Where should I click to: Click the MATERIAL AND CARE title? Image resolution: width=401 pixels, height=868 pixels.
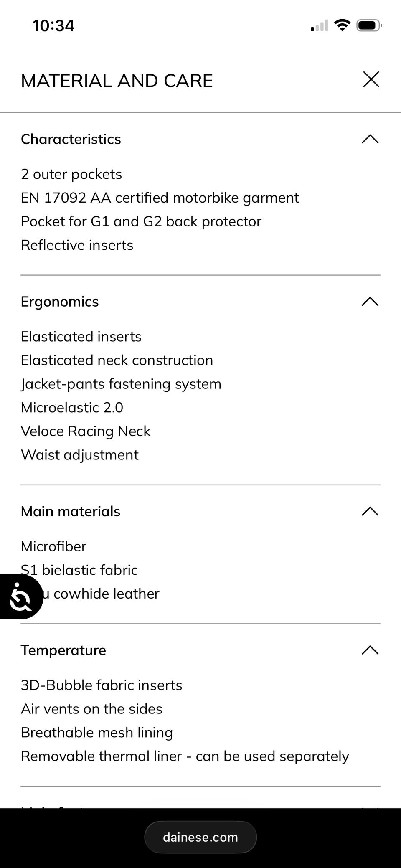117,81
